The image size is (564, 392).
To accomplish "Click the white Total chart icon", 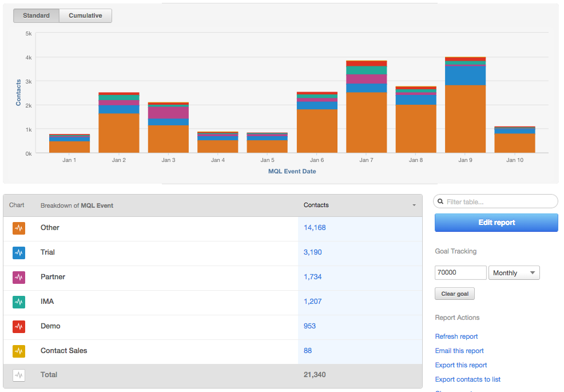I will pyautogui.click(x=19, y=375).
